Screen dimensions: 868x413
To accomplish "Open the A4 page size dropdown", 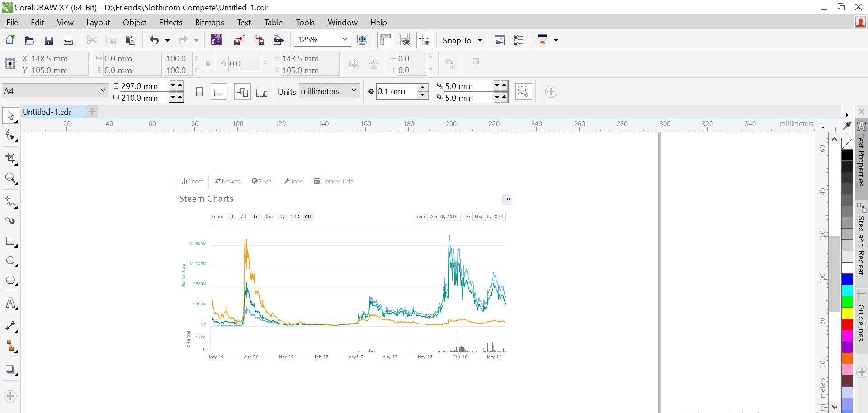I will point(103,91).
